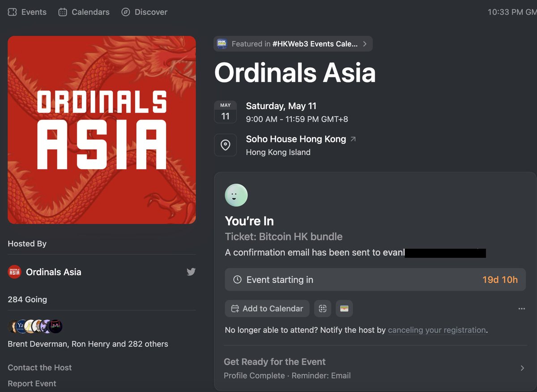Click the You're In heading
Screen dimensions: 537x392
249,221
